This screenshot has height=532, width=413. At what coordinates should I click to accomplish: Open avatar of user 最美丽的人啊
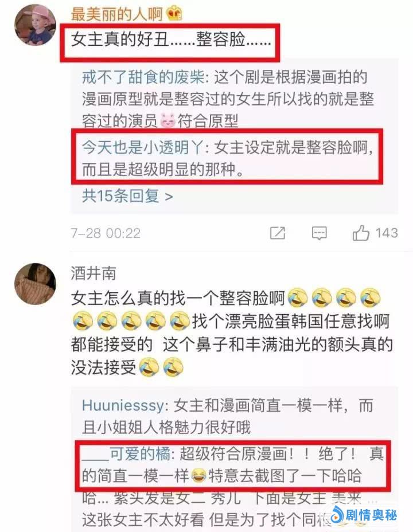coord(36,25)
